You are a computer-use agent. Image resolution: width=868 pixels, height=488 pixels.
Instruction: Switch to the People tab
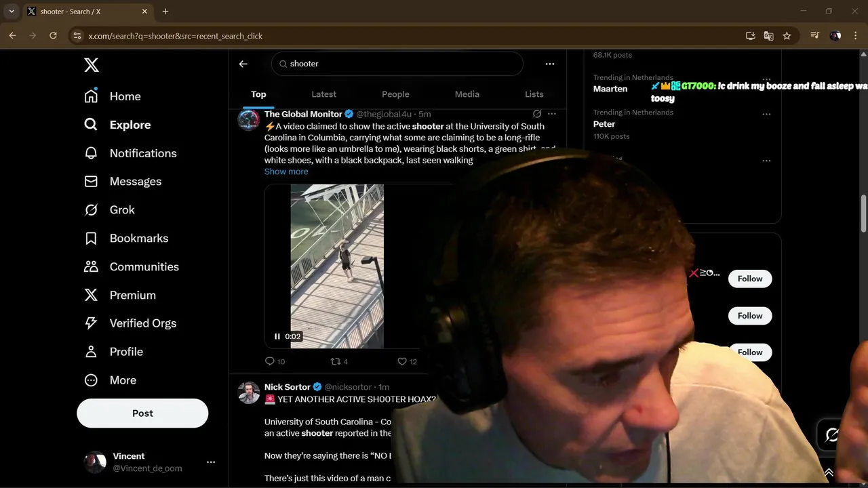(395, 94)
